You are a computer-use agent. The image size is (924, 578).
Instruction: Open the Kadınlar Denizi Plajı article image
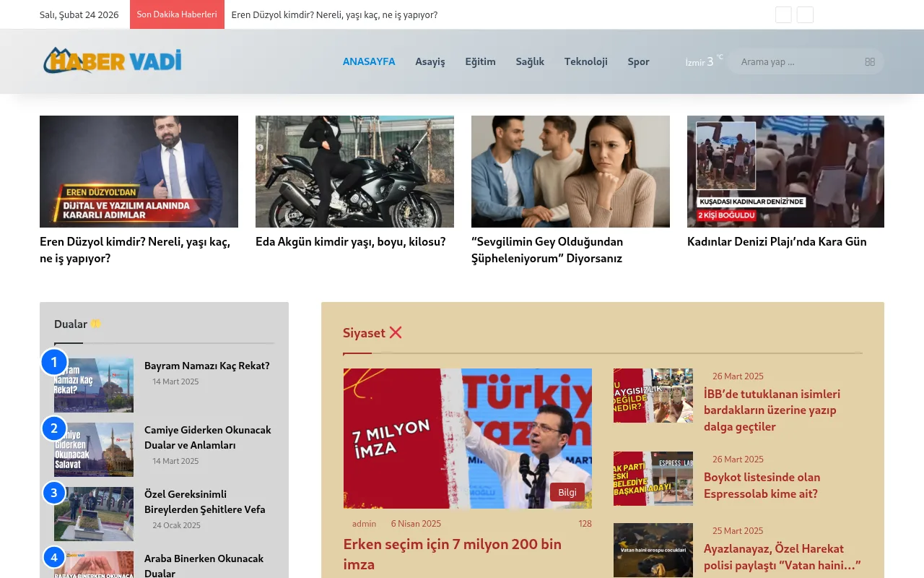point(785,171)
